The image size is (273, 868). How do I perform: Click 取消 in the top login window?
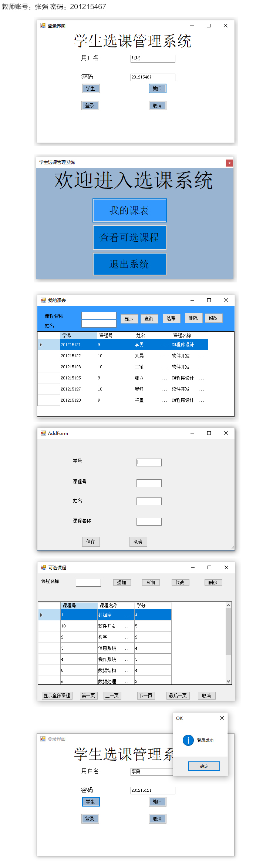tap(157, 105)
